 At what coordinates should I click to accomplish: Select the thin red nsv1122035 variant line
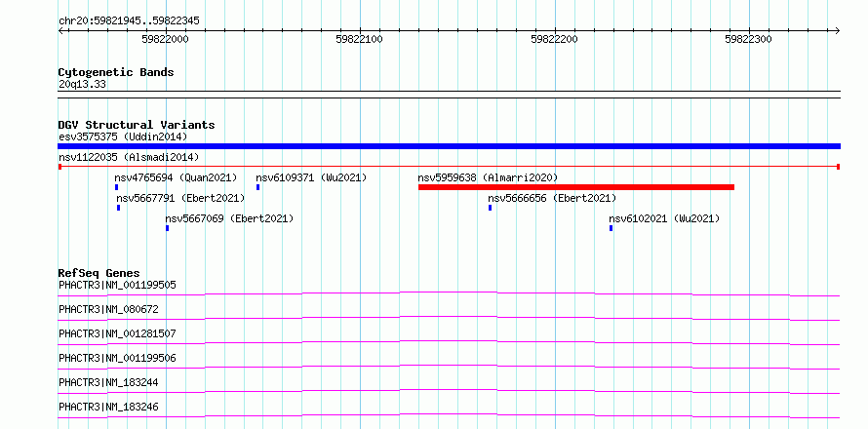click(x=449, y=166)
